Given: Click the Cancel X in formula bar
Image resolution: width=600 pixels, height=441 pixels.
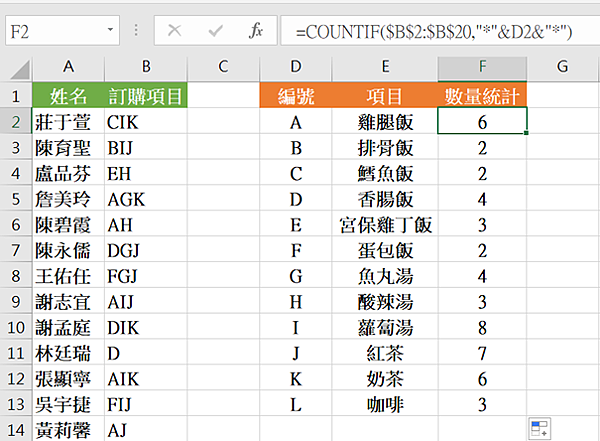Looking at the screenshot, I should point(175,31).
